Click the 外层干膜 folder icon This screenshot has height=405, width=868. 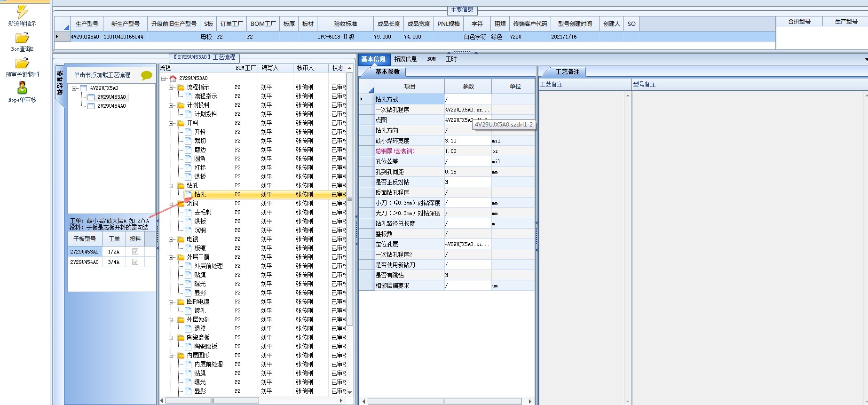pyautogui.click(x=181, y=257)
